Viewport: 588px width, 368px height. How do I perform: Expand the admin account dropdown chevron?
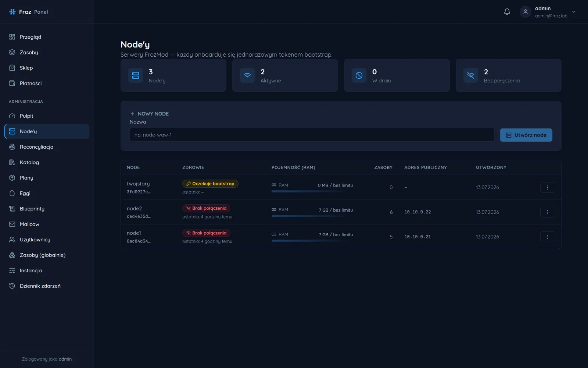[x=574, y=12]
